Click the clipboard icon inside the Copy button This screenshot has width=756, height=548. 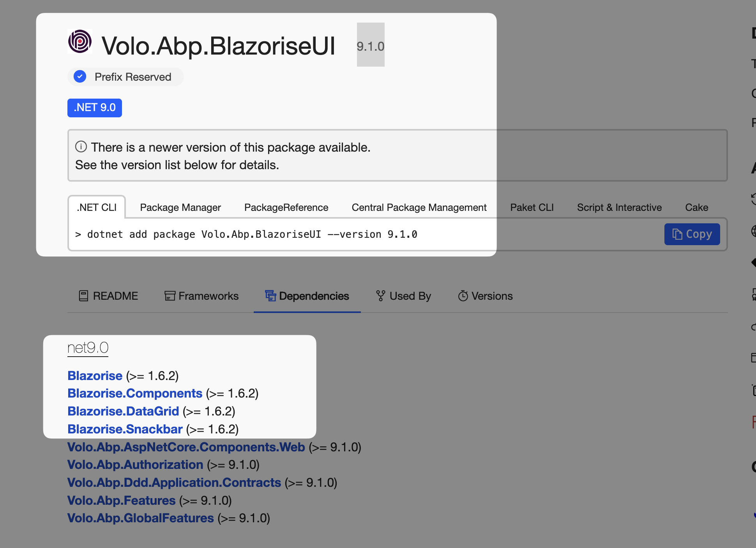click(x=677, y=234)
